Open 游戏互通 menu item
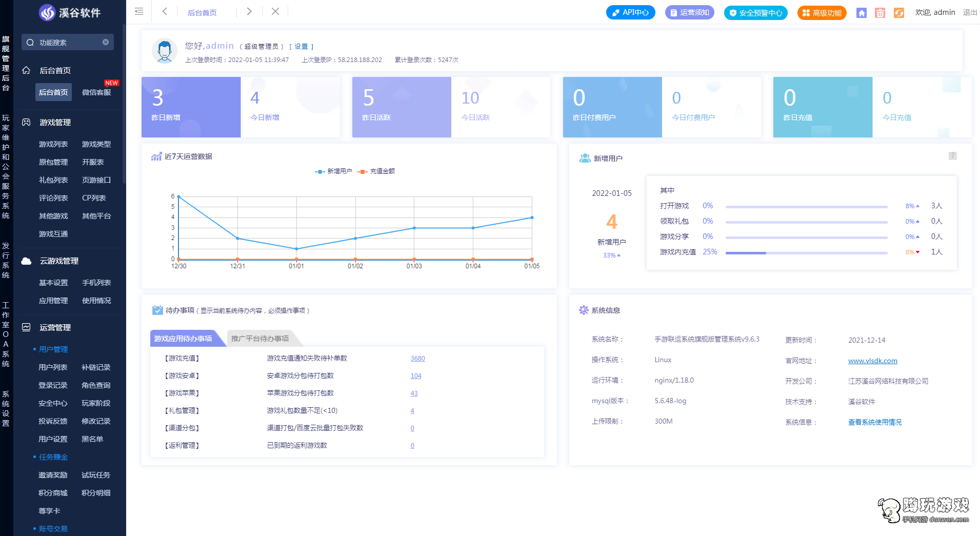The height and width of the screenshot is (536, 980). [53, 234]
